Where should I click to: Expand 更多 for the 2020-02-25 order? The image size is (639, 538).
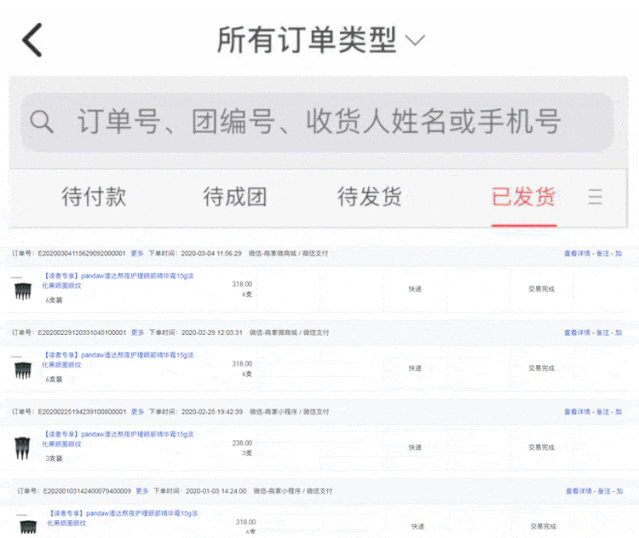(137, 411)
